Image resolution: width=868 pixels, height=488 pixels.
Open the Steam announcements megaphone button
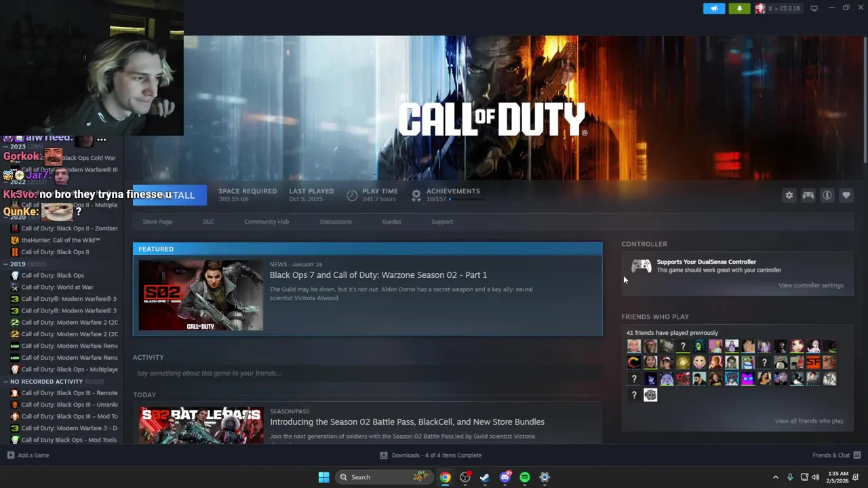click(714, 8)
